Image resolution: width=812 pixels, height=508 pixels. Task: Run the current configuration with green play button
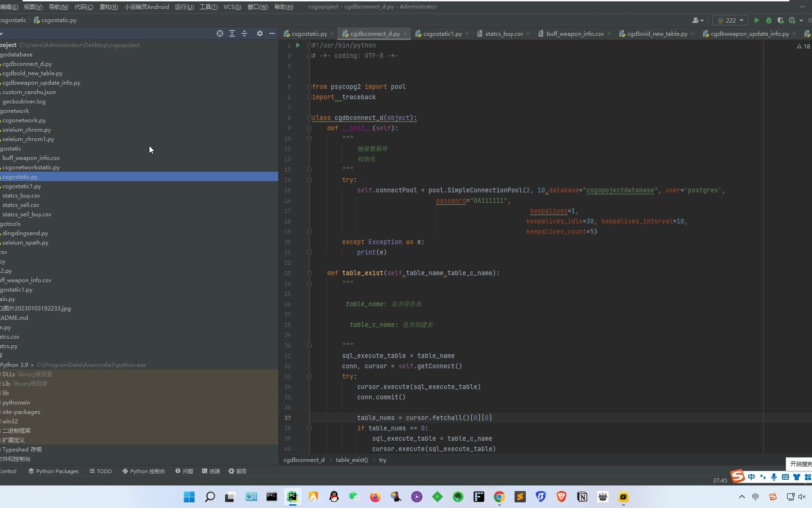click(x=757, y=20)
